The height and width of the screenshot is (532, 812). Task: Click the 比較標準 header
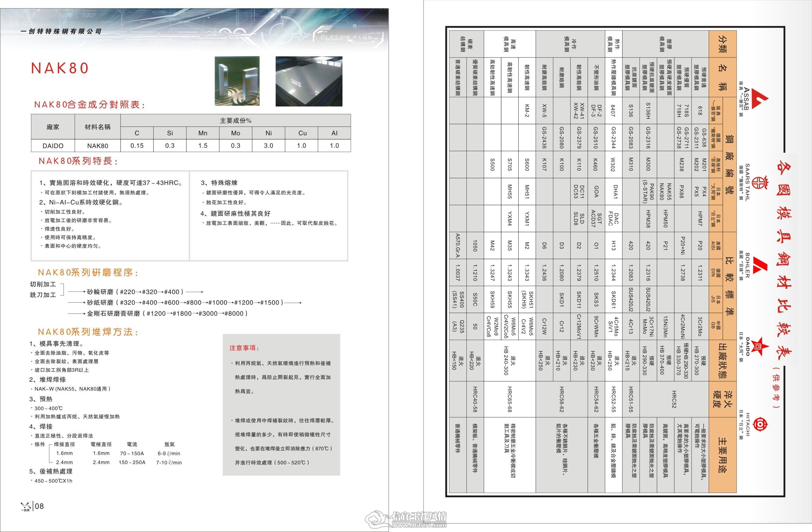[x=729, y=286]
